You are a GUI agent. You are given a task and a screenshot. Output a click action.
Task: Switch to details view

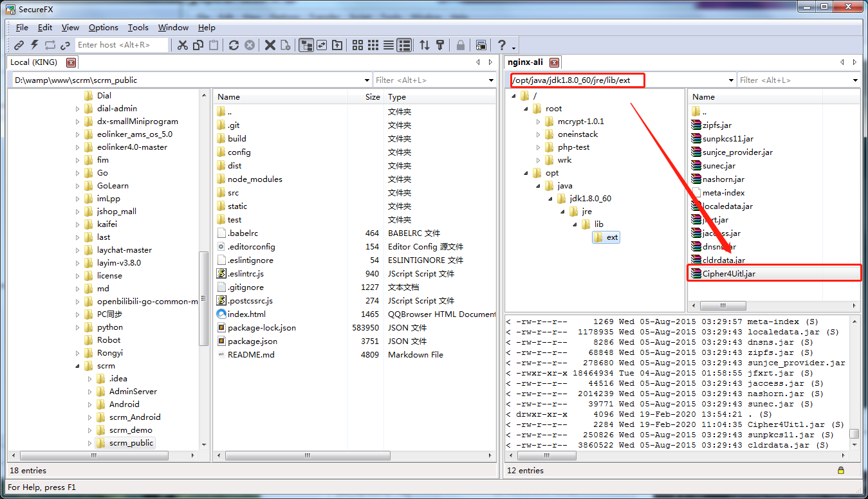(x=404, y=45)
